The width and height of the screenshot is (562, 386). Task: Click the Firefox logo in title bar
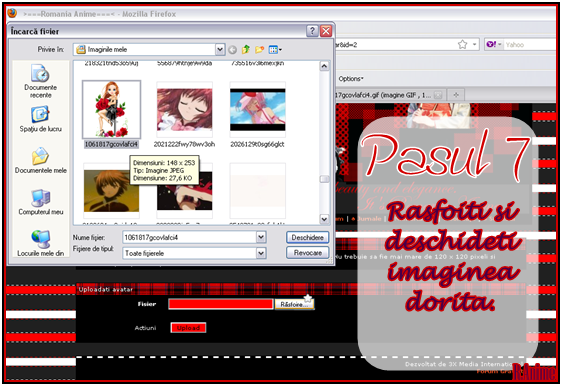click(x=12, y=13)
